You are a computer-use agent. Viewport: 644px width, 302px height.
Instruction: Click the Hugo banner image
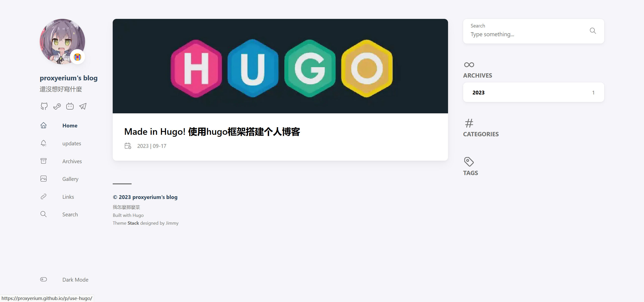pos(280,66)
